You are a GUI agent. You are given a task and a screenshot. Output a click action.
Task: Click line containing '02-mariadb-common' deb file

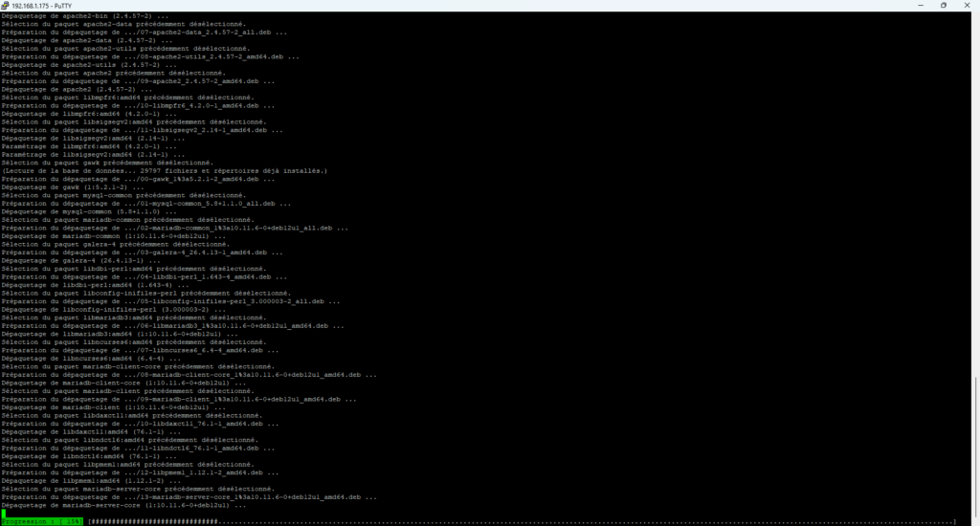pos(175,228)
